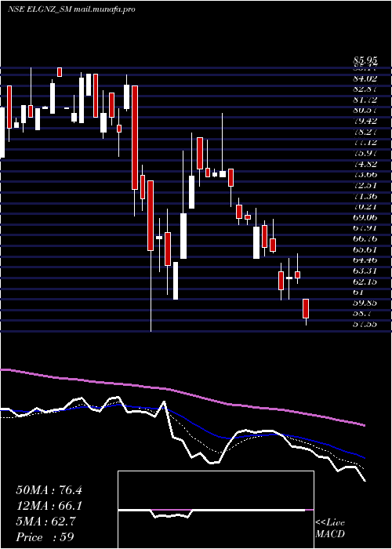This screenshot has width=392, height=549.
Task: Pick the 78.27 price label
Action: tap(365, 132)
